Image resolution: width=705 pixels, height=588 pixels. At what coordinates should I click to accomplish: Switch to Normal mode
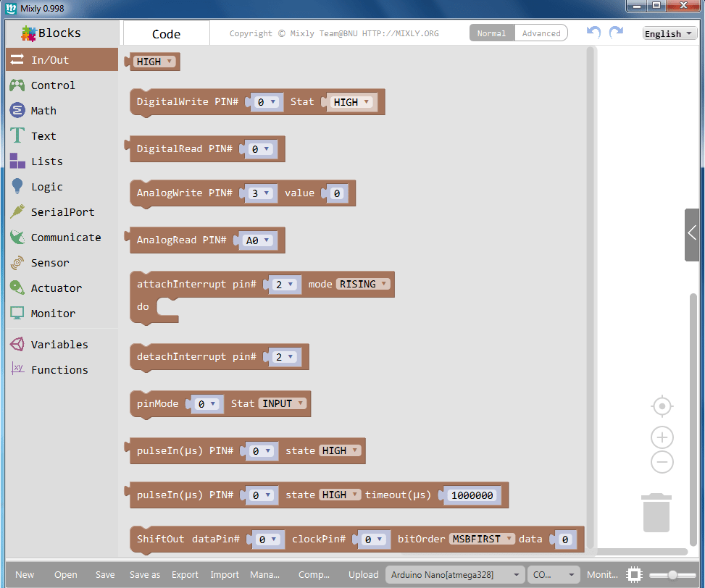[x=491, y=33]
